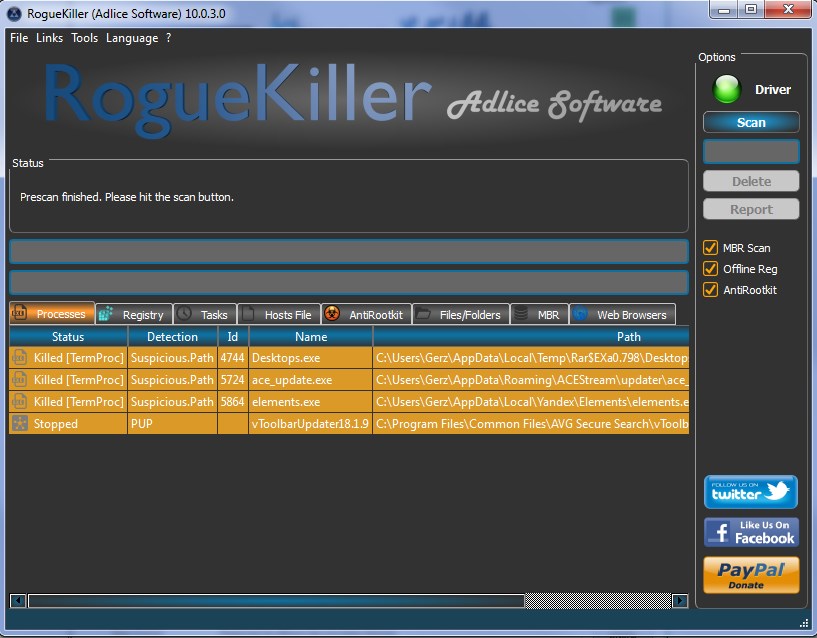This screenshot has width=817, height=638.
Task: Click the Report button
Action: coord(751,210)
